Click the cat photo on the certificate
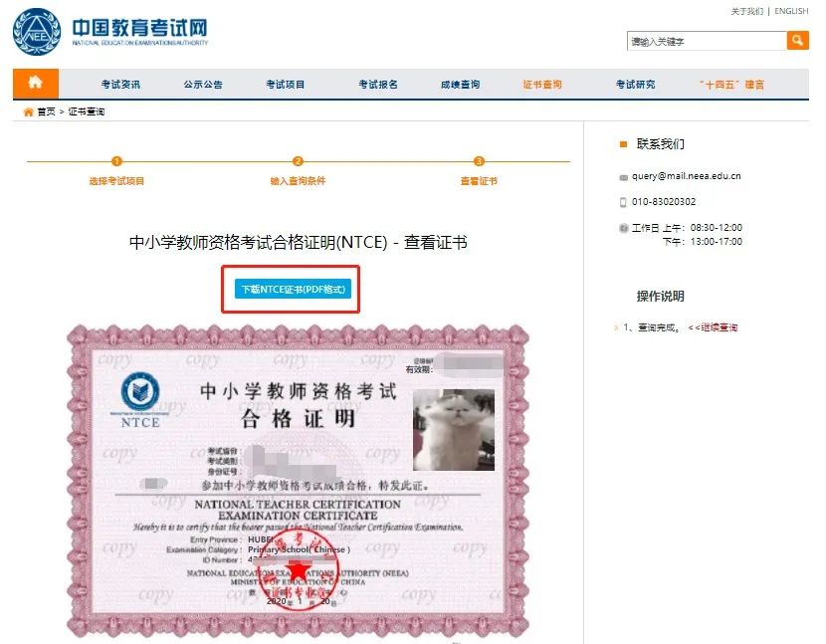Viewport: 826px width, 644px height. pos(454,430)
